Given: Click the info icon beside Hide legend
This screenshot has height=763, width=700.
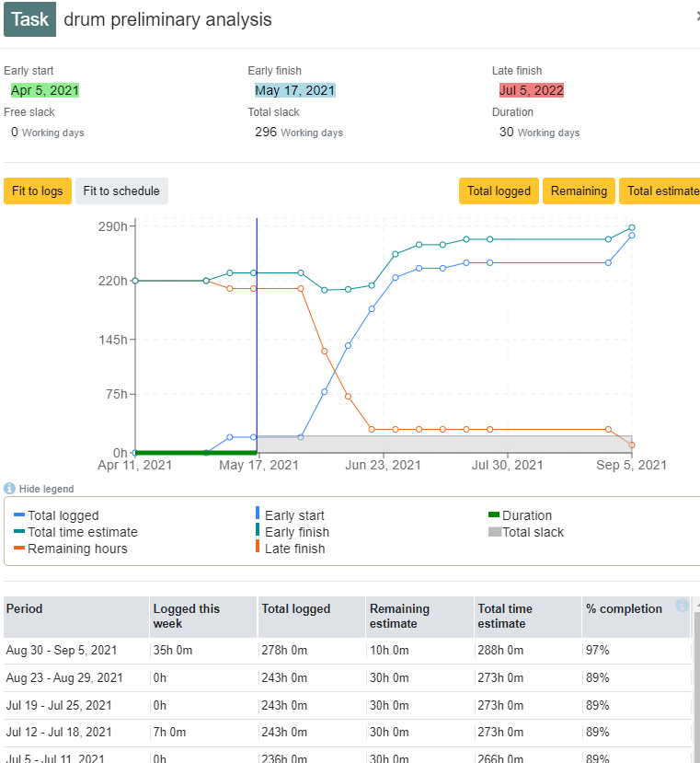Looking at the screenshot, I should coord(9,488).
